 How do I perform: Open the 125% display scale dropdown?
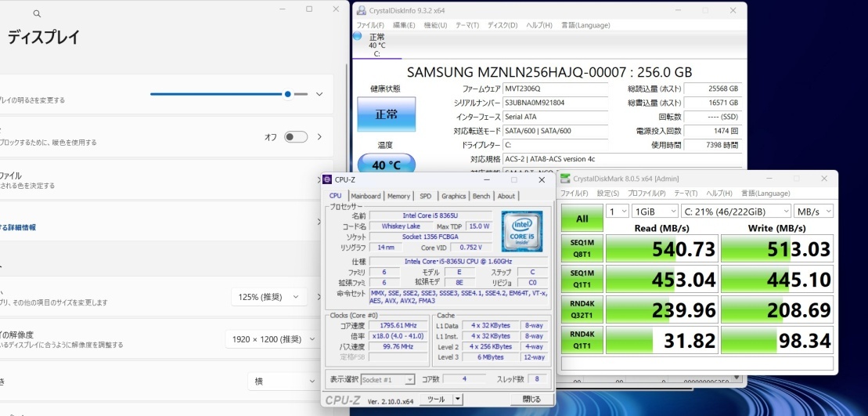click(268, 297)
